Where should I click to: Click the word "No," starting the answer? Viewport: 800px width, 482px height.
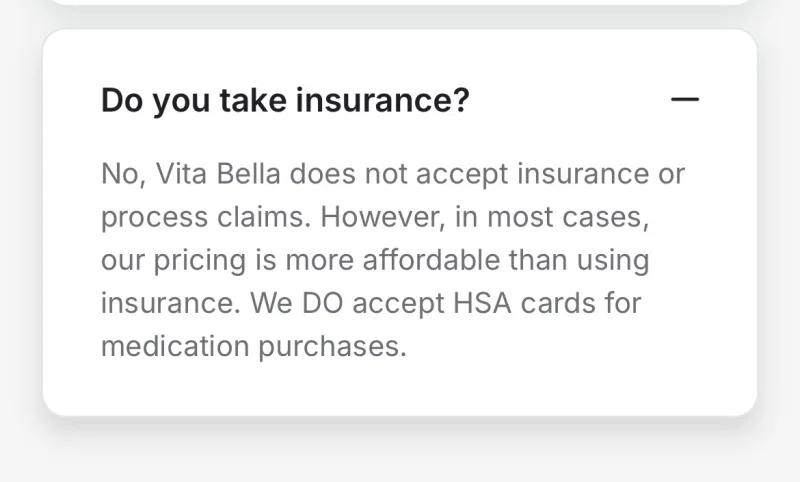point(123,175)
